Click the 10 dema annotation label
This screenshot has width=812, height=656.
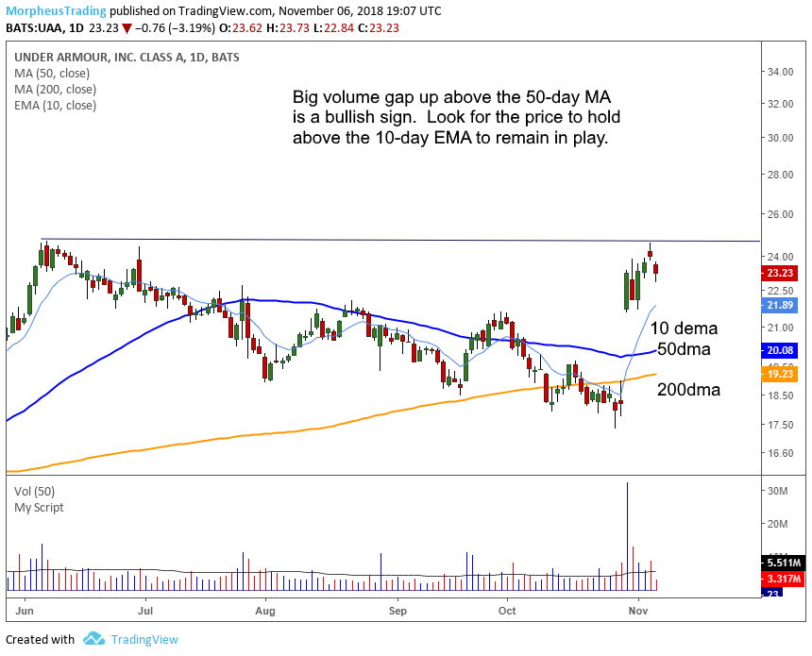[x=684, y=328]
